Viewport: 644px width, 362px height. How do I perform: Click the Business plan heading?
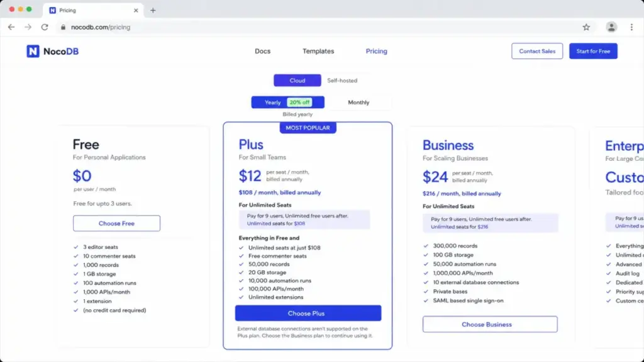tap(448, 145)
